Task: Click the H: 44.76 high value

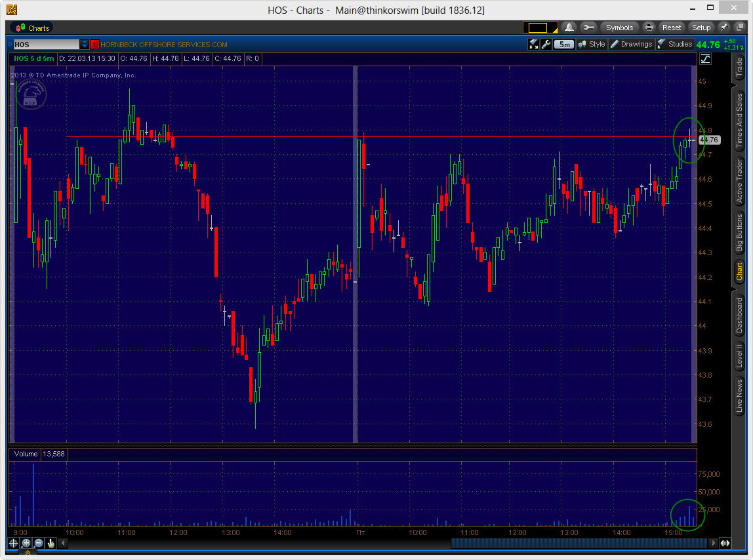Action: point(165,58)
